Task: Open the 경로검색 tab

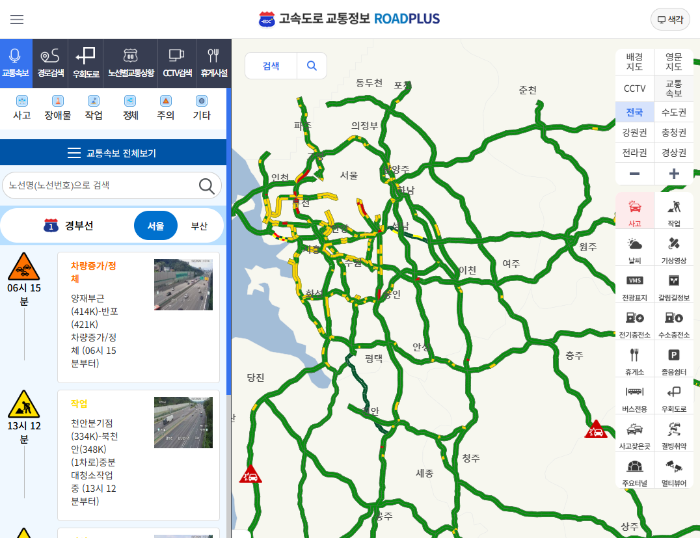Action: click(50, 63)
